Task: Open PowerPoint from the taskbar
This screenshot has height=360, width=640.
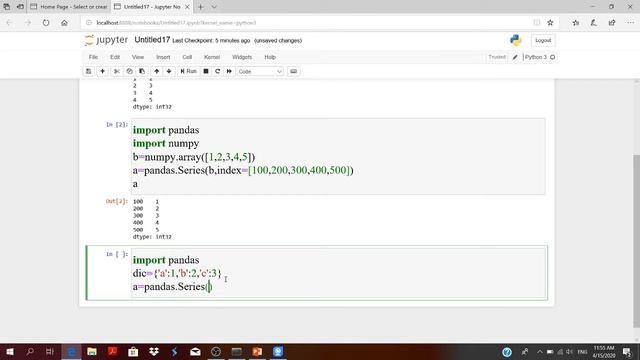Action: pyautogui.click(x=257, y=351)
